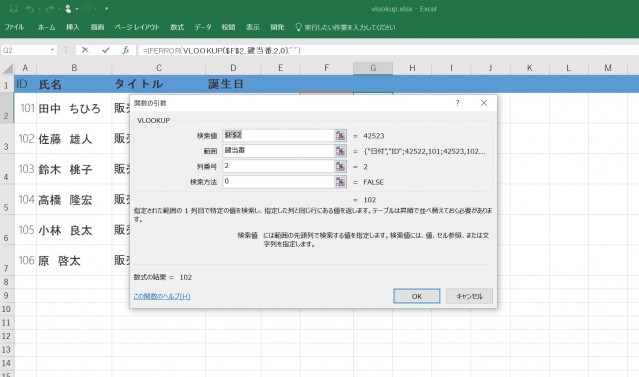This screenshot has height=377, width=639.
Task: Collapse dialog via 検索値 range selector icon
Action: click(x=340, y=136)
